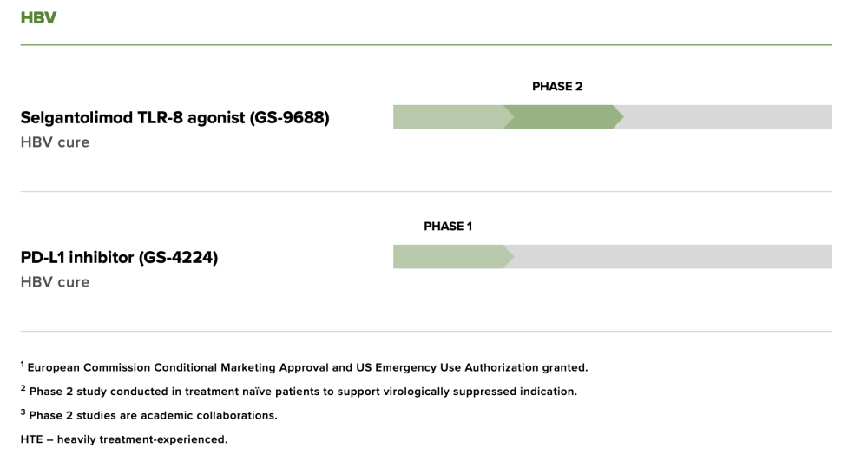Image resolution: width=868 pixels, height=455 pixels.
Task: Click footnote 2 about treatment naïve patients
Action: pos(299,391)
